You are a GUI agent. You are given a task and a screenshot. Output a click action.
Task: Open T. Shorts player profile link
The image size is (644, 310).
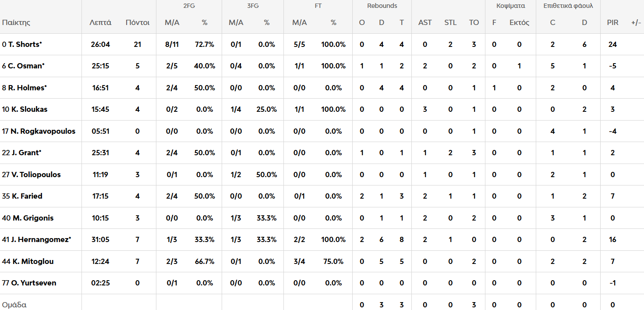click(25, 44)
